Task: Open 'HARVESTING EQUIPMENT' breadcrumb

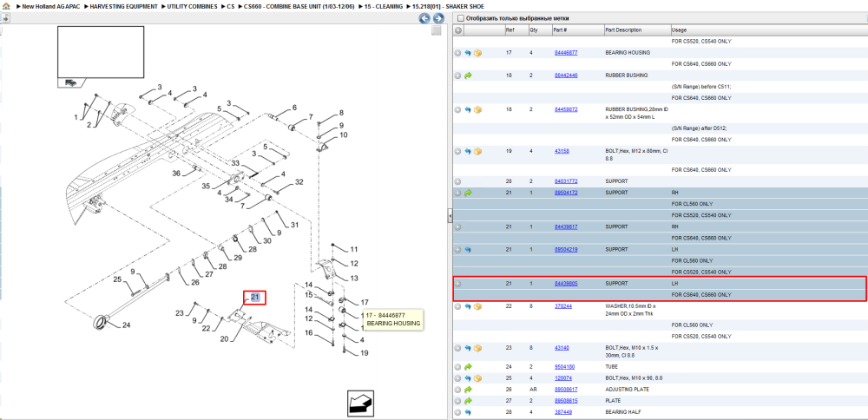Action: click(x=123, y=6)
